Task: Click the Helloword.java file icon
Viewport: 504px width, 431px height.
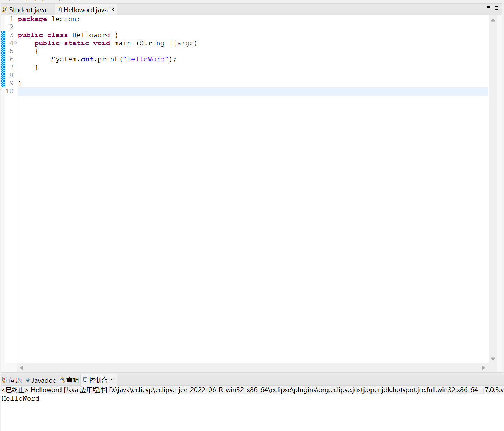Action: click(59, 9)
